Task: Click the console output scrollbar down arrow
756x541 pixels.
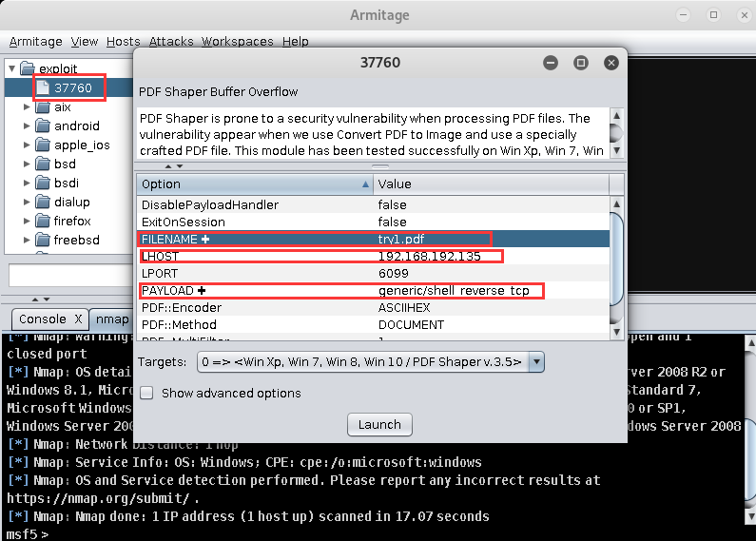Action: [x=750, y=517]
